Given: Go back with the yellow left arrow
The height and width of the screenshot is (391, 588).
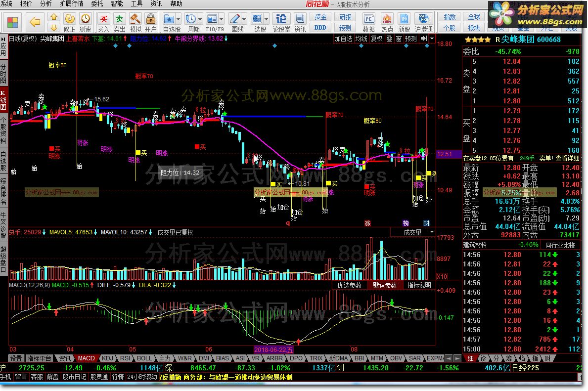Looking at the screenshot, I should coord(35,22).
